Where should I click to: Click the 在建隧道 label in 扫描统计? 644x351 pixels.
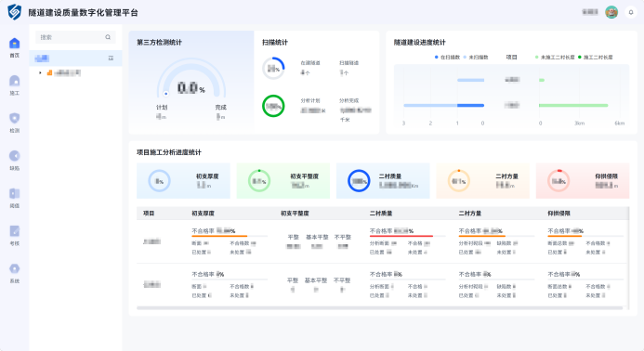point(310,63)
